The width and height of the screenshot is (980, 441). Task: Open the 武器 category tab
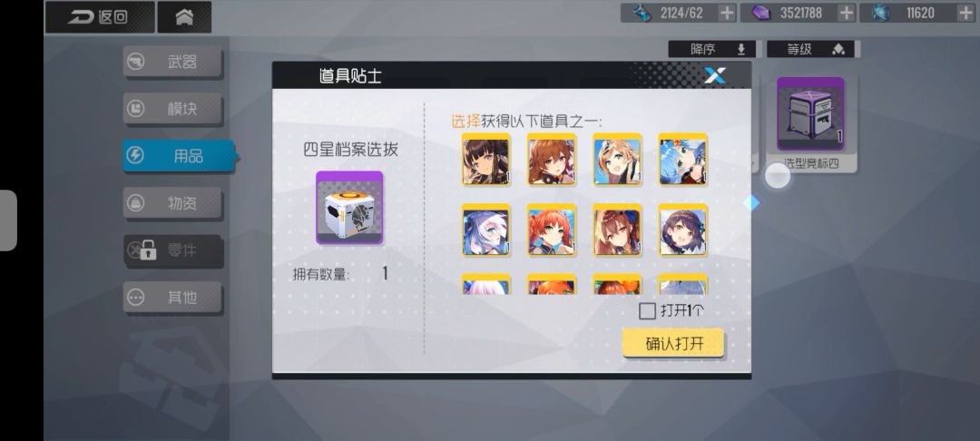click(x=172, y=61)
